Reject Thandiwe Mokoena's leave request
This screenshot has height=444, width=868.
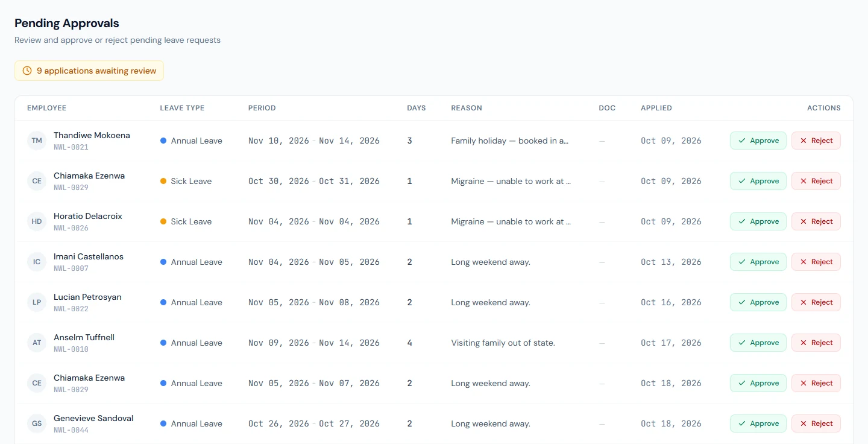click(x=816, y=141)
